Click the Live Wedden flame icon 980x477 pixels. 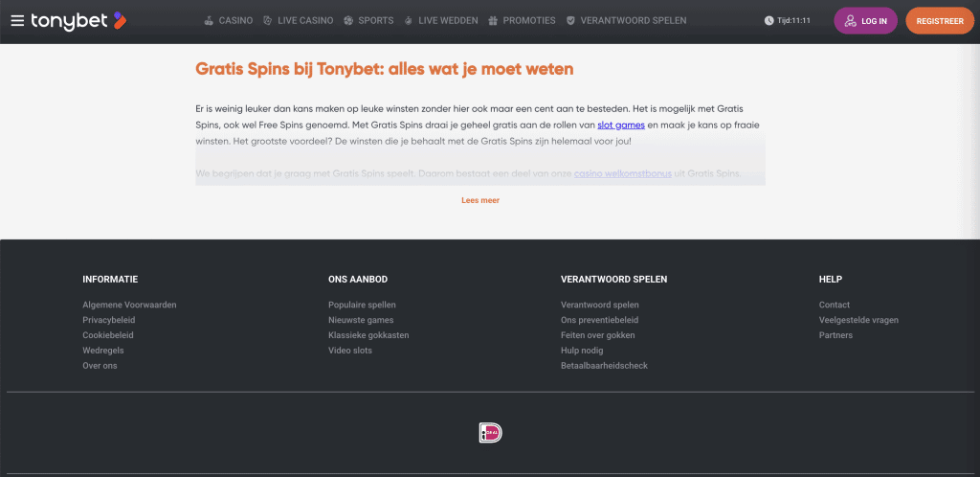coord(409,21)
